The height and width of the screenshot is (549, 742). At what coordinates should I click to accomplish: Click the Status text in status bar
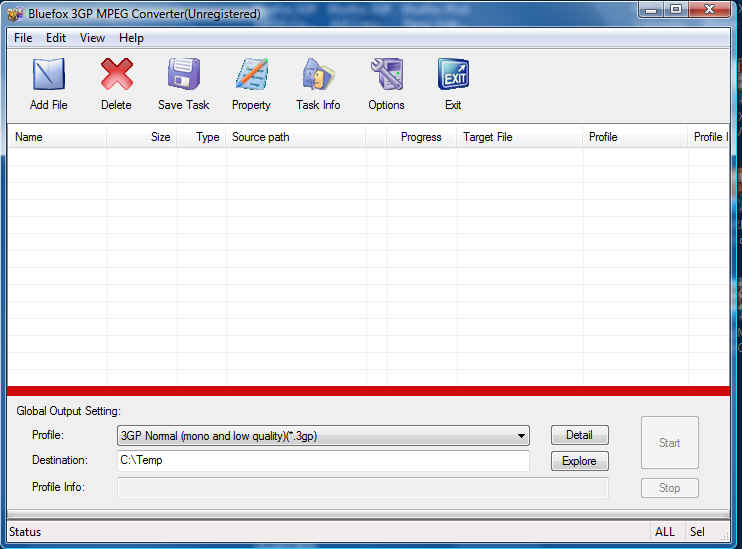pyautogui.click(x=25, y=532)
